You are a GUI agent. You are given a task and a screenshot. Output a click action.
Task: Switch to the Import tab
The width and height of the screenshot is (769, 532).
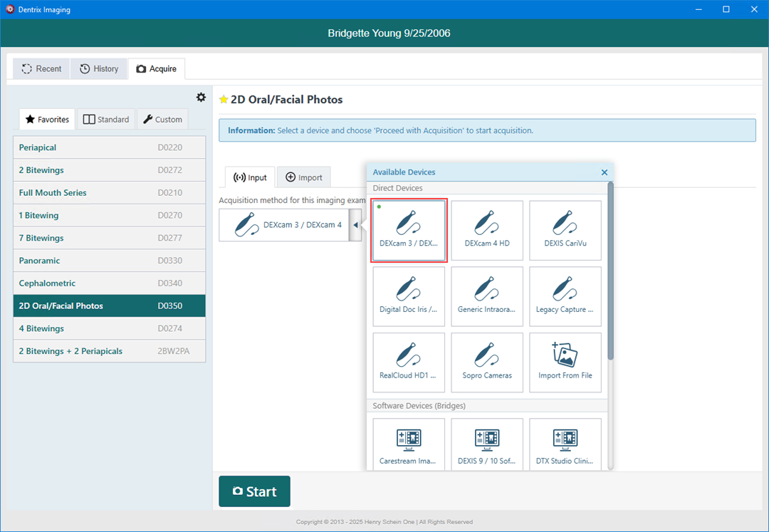tap(303, 177)
